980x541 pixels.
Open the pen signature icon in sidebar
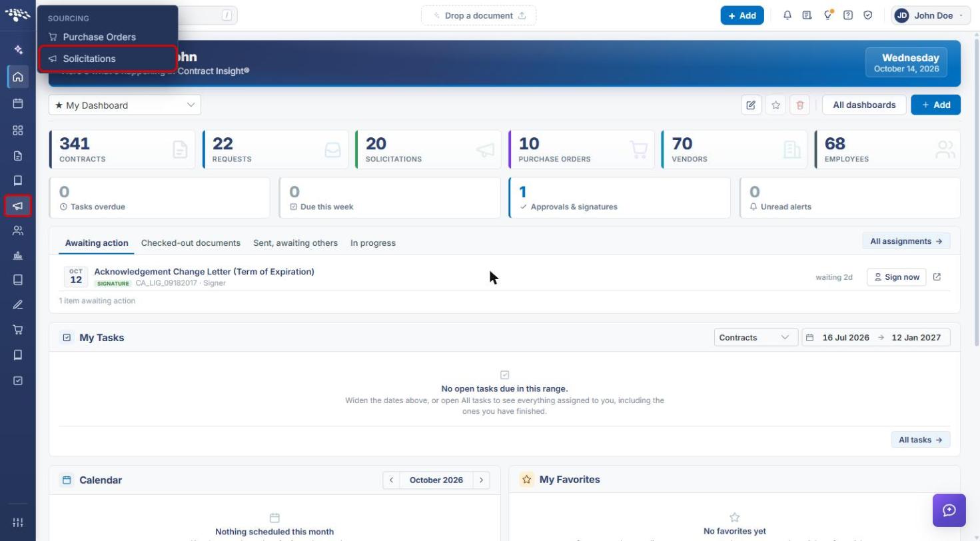tap(18, 304)
